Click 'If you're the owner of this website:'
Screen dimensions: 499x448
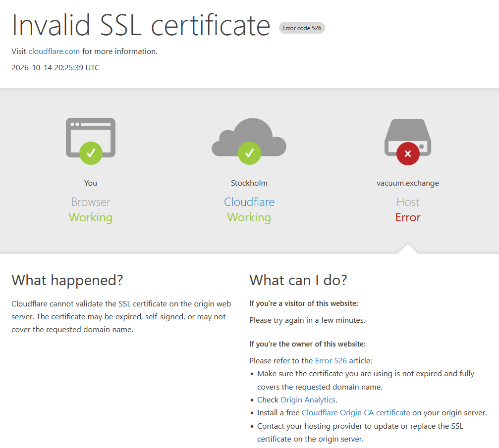(307, 344)
